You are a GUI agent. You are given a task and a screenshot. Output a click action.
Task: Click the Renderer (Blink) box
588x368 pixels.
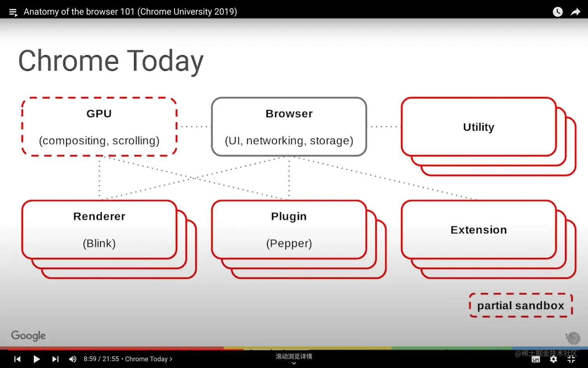(99, 230)
